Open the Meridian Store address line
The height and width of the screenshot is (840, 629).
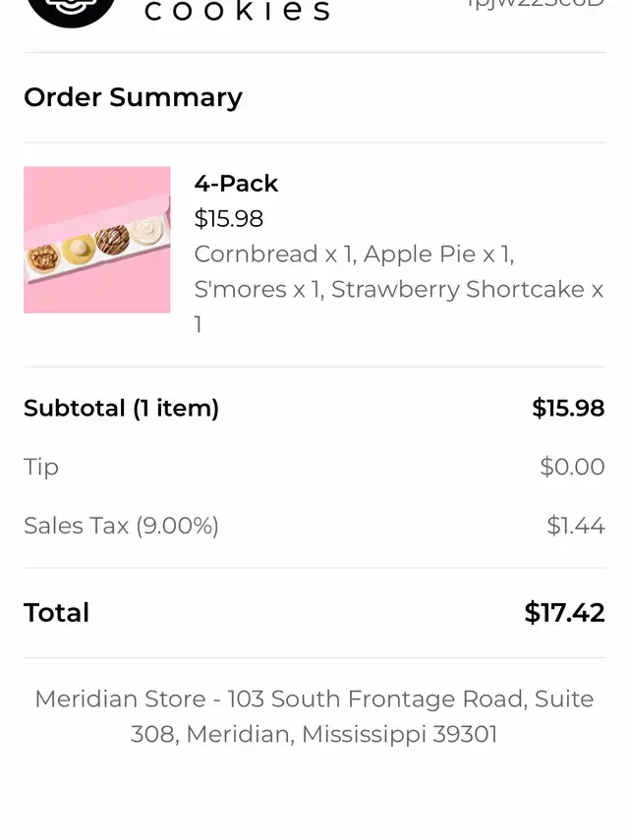(x=314, y=717)
